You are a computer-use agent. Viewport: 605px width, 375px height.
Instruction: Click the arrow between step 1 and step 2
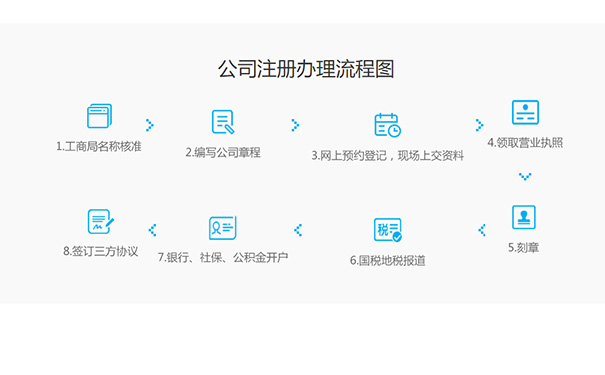[150, 125]
